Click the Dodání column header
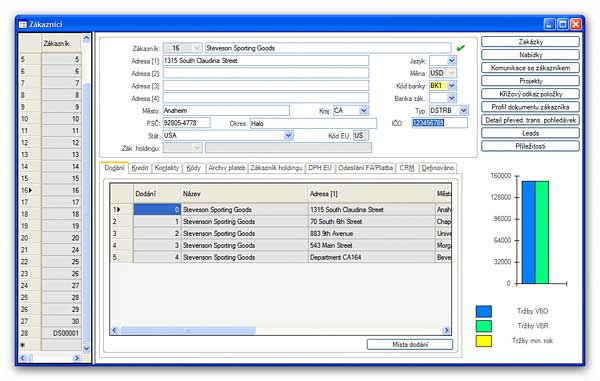The height and width of the screenshot is (381, 600). click(157, 194)
